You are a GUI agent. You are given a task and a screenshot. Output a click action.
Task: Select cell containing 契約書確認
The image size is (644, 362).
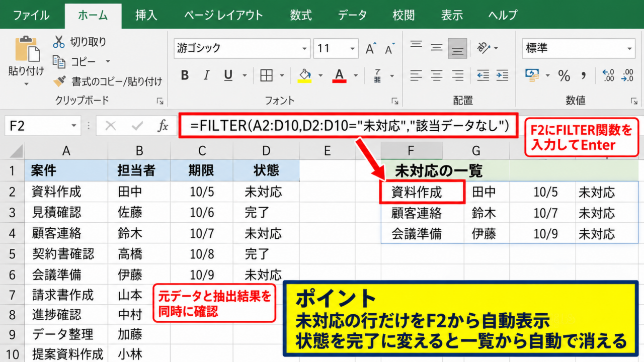click(x=66, y=254)
